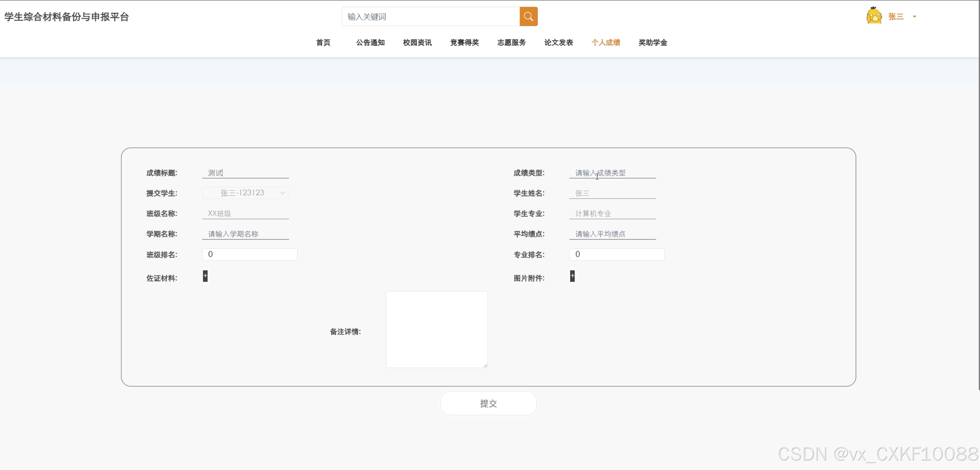Open the 首页 menu item
Viewport: 980px width, 470px height.
tap(323, 42)
